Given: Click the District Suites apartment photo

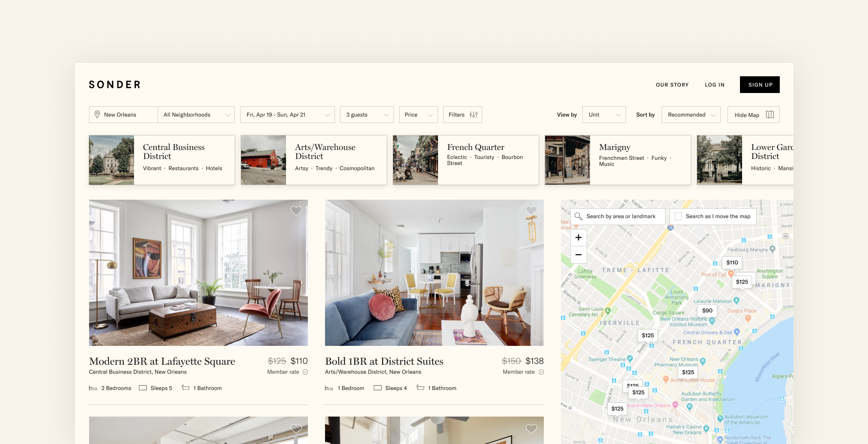Looking at the screenshot, I should coord(434,273).
